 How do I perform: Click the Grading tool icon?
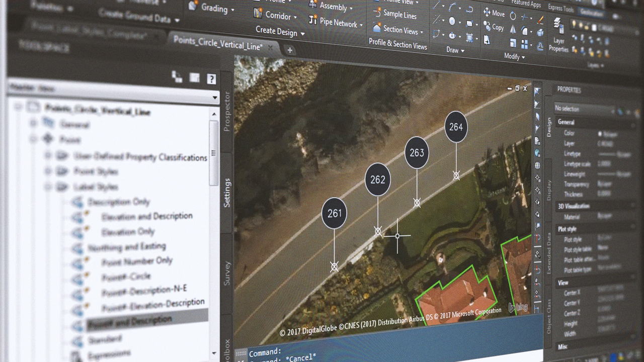tap(193, 6)
